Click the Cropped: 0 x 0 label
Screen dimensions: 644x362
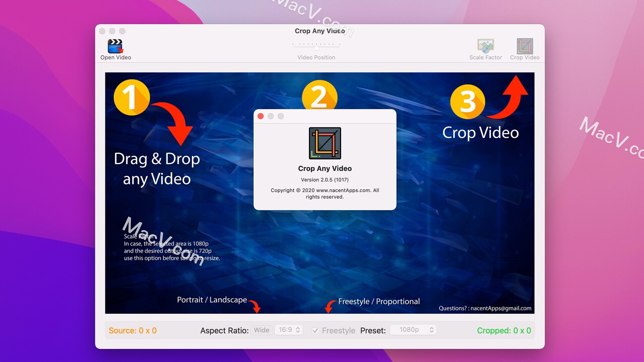click(504, 330)
